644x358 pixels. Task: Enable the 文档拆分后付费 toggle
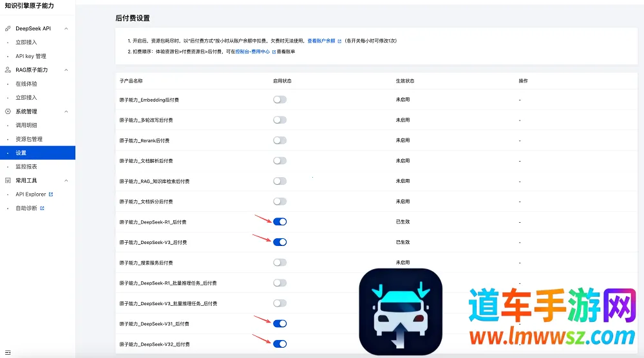pyautogui.click(x=279, y=202)
